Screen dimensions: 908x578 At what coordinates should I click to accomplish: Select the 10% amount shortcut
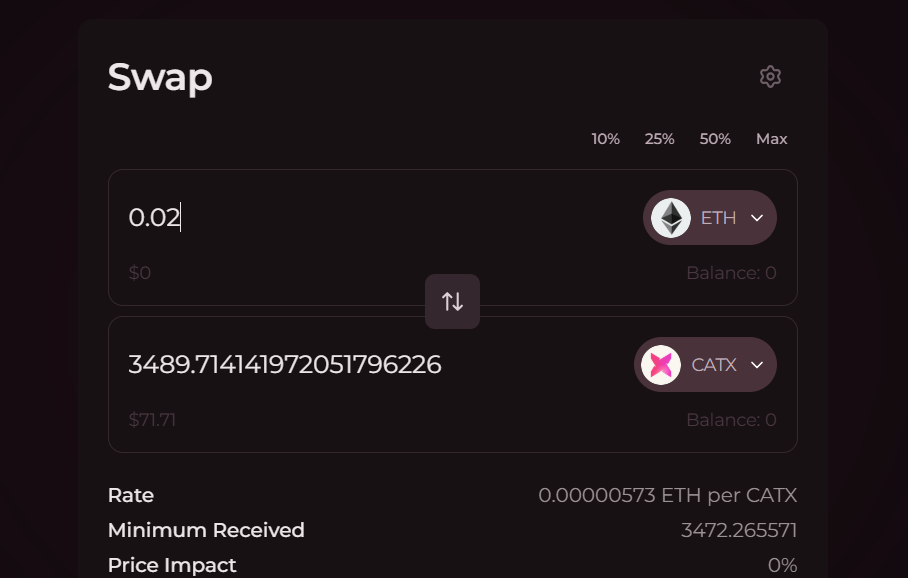tap(606, 139)
